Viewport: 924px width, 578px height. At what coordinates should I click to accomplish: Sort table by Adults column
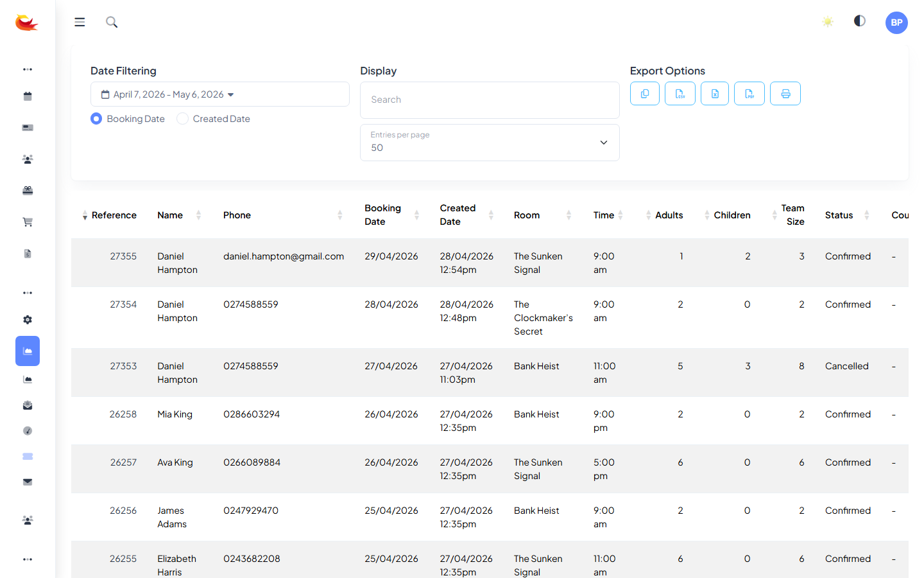[665, 216]
